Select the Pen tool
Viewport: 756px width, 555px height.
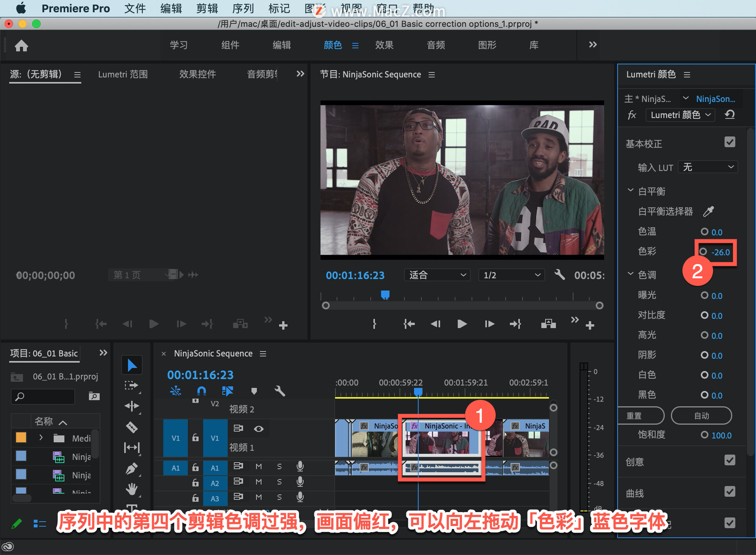pyautogui.click(x=132, y=468)
